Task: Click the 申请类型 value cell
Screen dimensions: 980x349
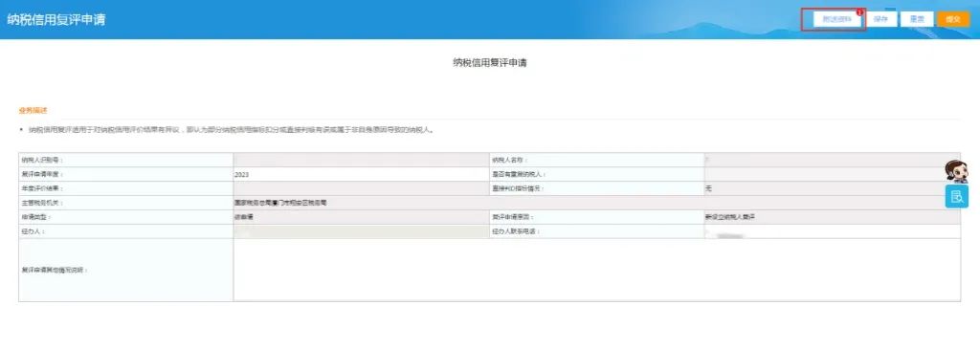Action: pos(361,217)
